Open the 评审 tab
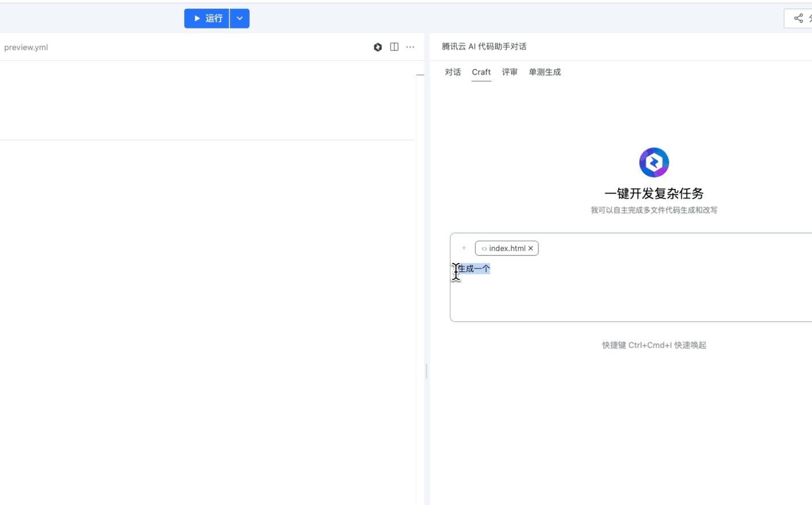The image size is (812, 505). 509,72
